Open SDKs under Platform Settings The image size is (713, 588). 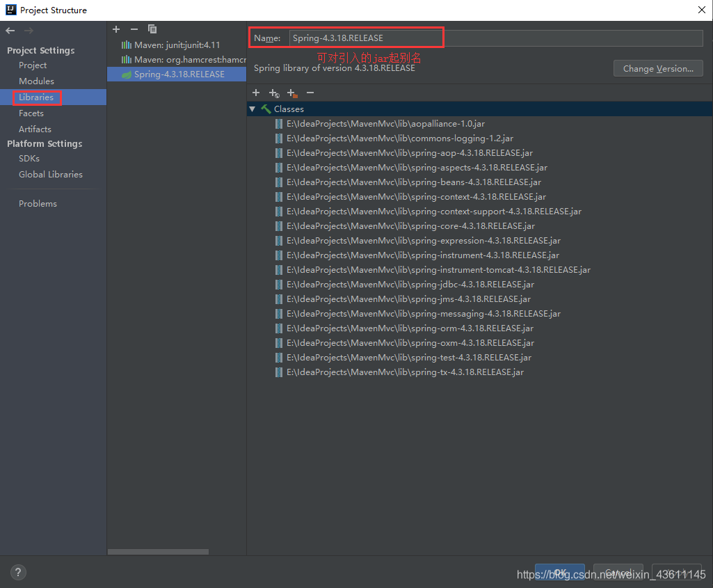pyautogui.click(x=29, y=158)
